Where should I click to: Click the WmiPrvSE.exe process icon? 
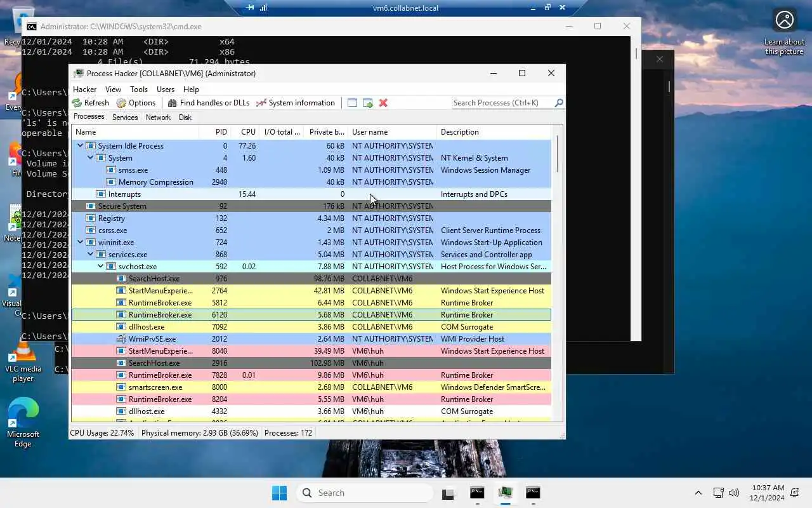point(121,339)
